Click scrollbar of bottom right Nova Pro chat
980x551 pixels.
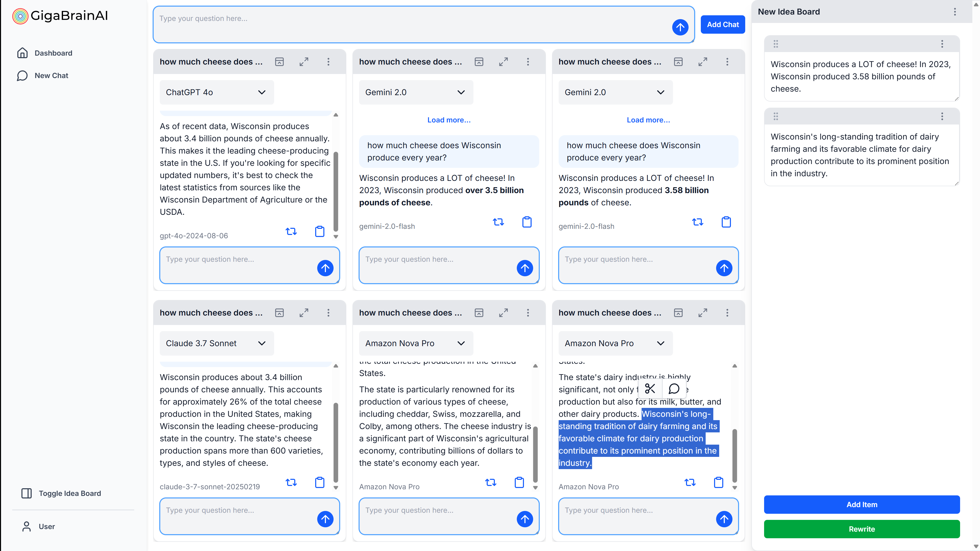pyautogui.click(x=735, y=456)
